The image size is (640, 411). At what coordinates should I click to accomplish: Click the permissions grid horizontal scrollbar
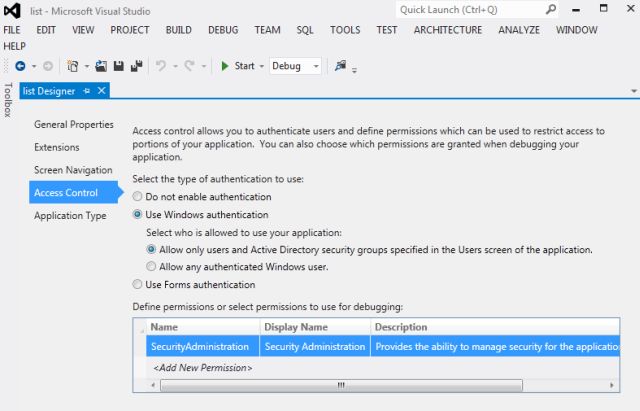[340, 384]
